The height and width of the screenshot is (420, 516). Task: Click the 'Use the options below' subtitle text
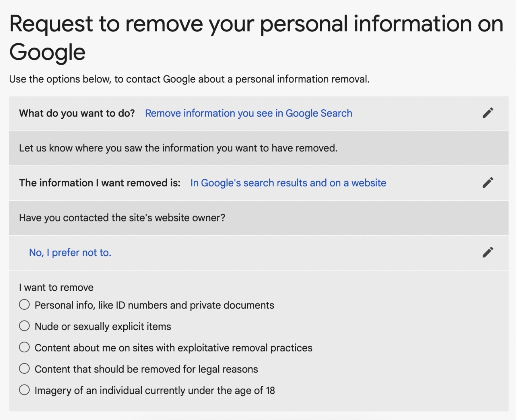(189, 79)
